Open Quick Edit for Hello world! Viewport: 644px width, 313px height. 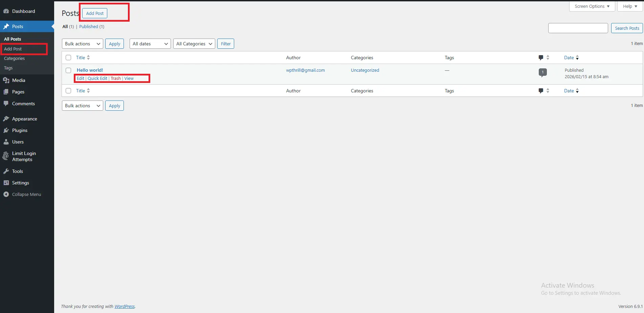[x=97, y=78]
